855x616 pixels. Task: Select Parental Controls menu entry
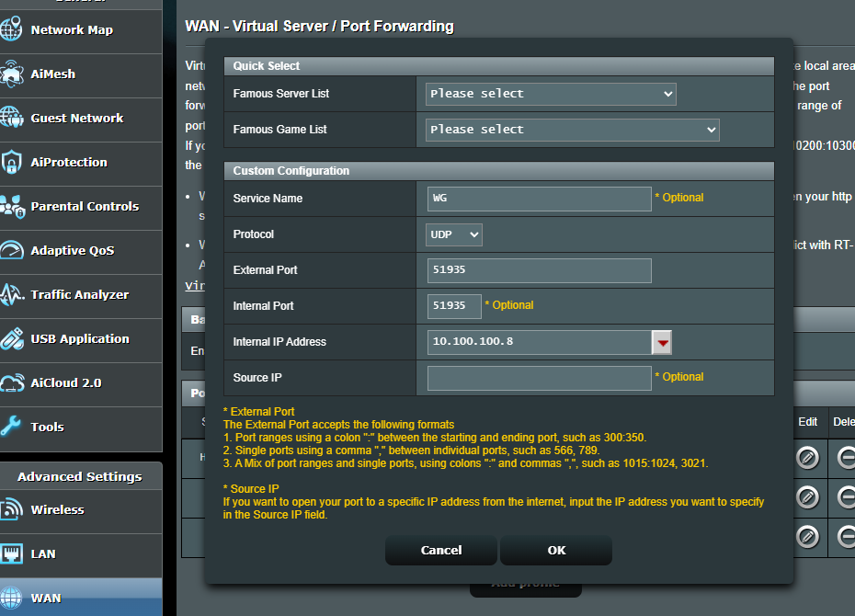(x=81, y=207)
